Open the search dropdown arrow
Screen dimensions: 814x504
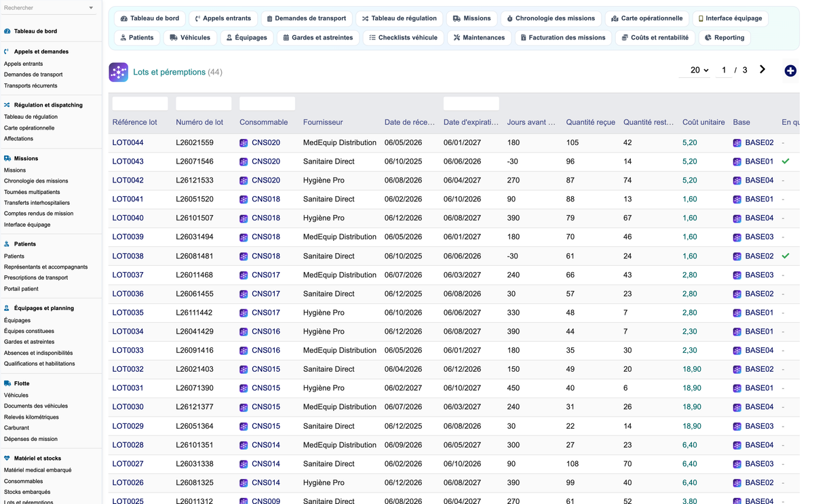coord(91,8)
